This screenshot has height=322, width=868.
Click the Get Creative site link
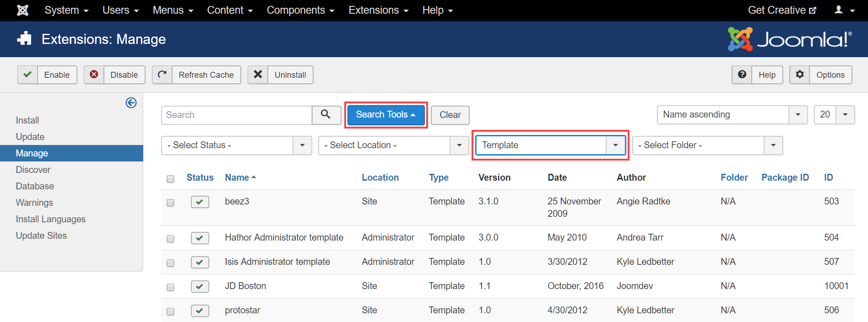782,10
